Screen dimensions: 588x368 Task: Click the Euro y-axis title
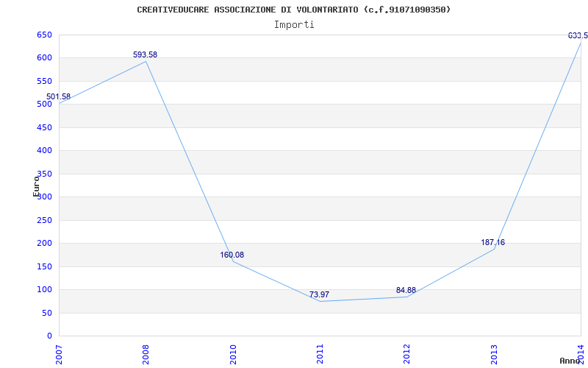pyautogui.click(x=36, y=186)
